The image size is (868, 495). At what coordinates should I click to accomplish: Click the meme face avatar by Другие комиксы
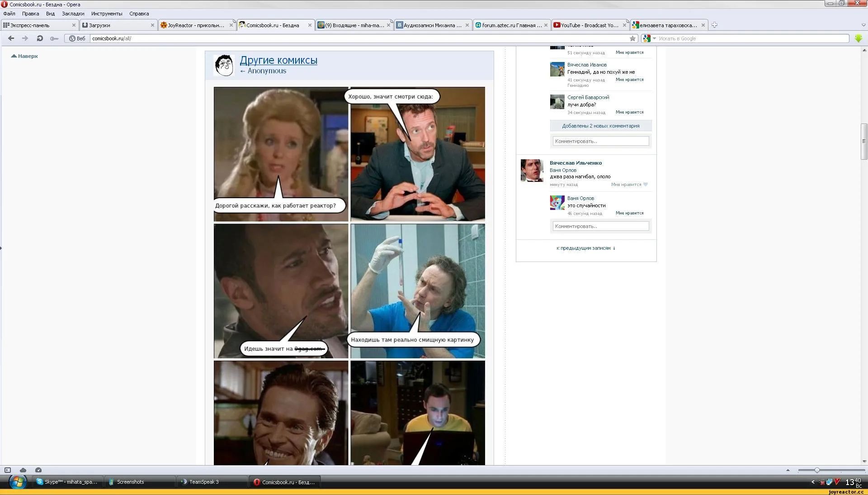[x=224, y=66]
